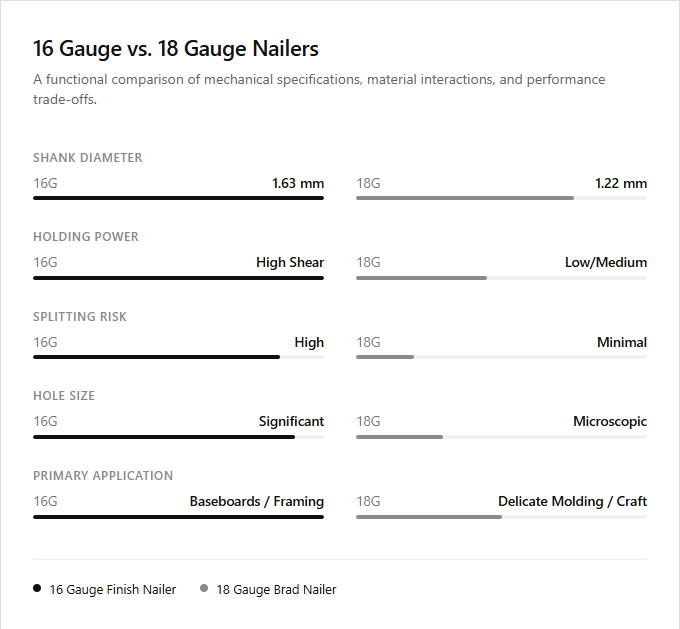This screenshot has height=629, width=680.
Task: Click the subtitle about functional comparison
Action: [x=319, y=89]
